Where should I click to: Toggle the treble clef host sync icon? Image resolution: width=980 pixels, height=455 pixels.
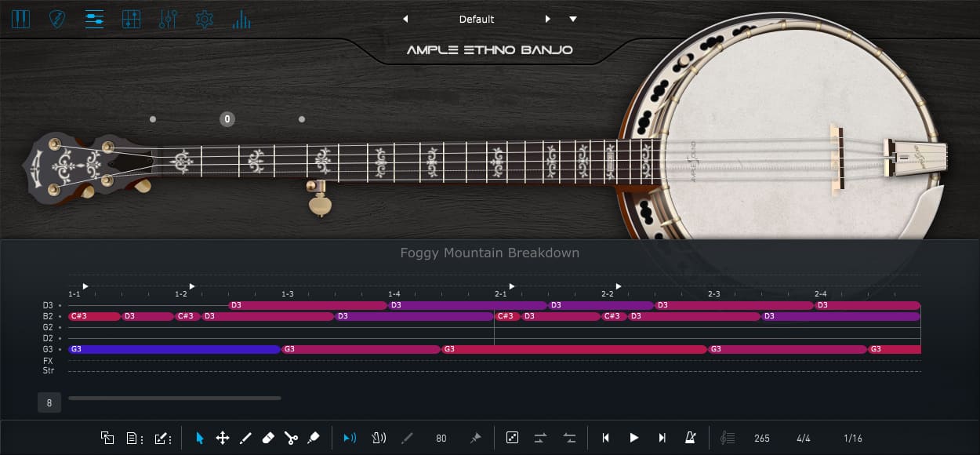point(727,438)
